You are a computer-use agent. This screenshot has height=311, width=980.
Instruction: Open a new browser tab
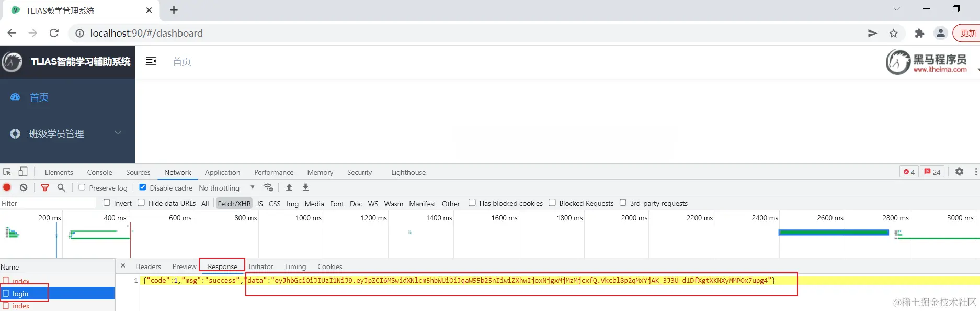click(174, 10)
